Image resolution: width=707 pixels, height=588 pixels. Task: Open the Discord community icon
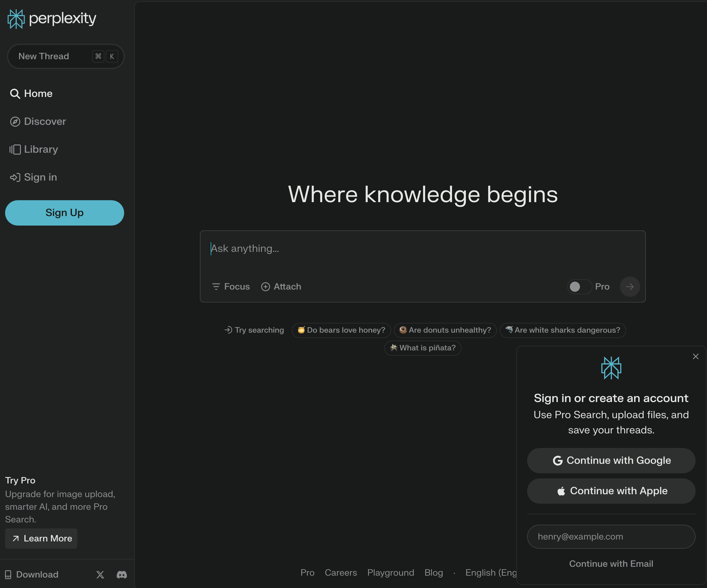point(122,574)
